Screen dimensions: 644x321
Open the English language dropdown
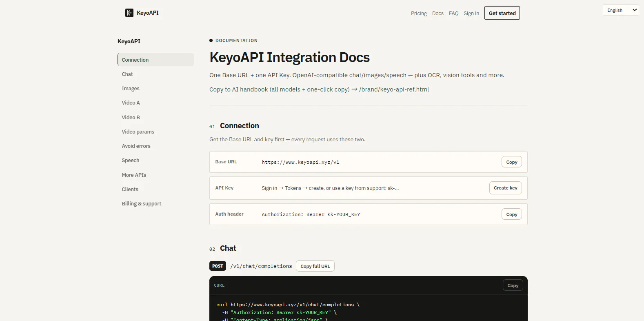click(621, 10)
